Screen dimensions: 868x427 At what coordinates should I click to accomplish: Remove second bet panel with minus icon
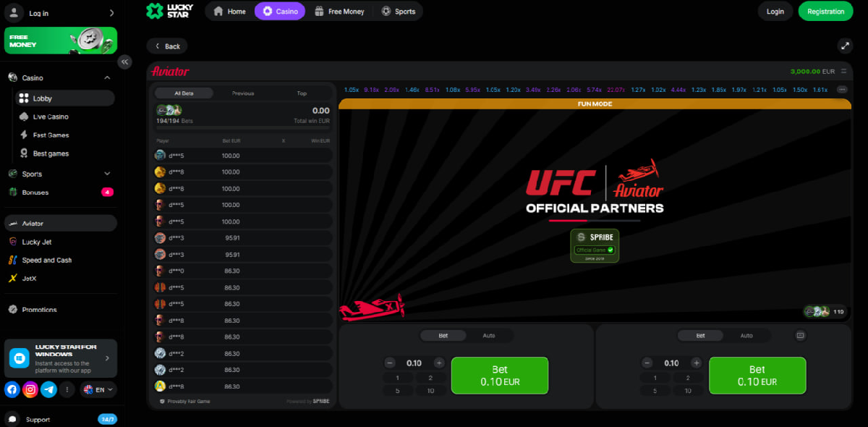coord(800,335)
